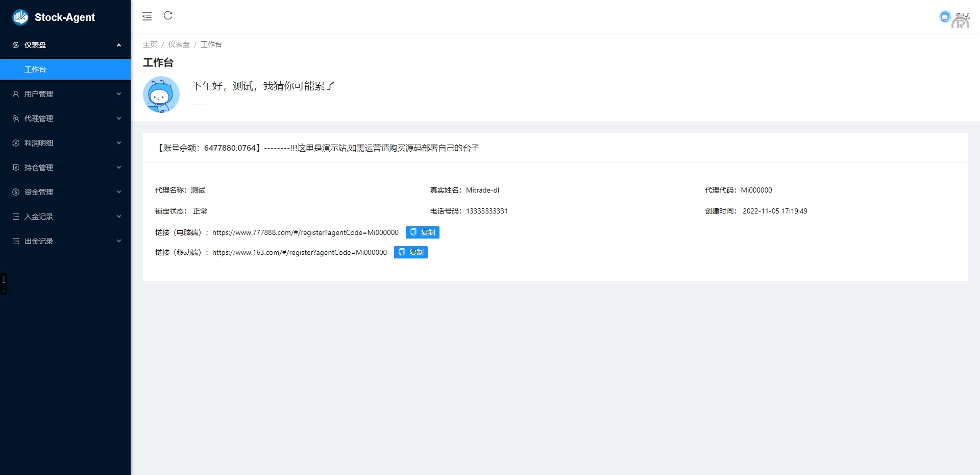Click the 利润明细 sidebar icon
Viewport: 980px width, 475px height.
pos(16,143)
